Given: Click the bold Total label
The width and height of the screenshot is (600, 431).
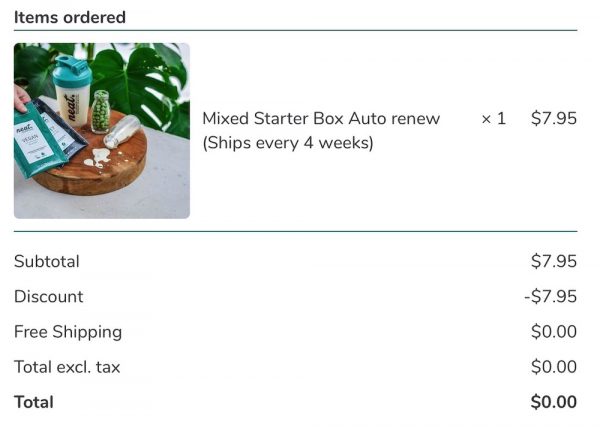Looking at the screenshot, I should click(x=34, y=402).
